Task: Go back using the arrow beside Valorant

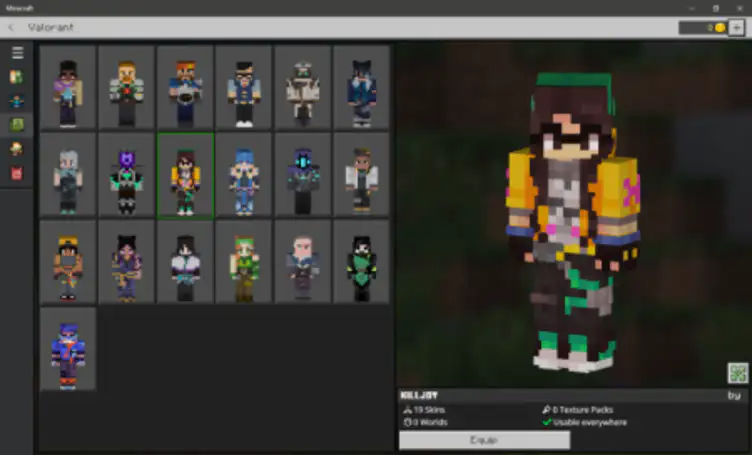Action: [11, 27]
